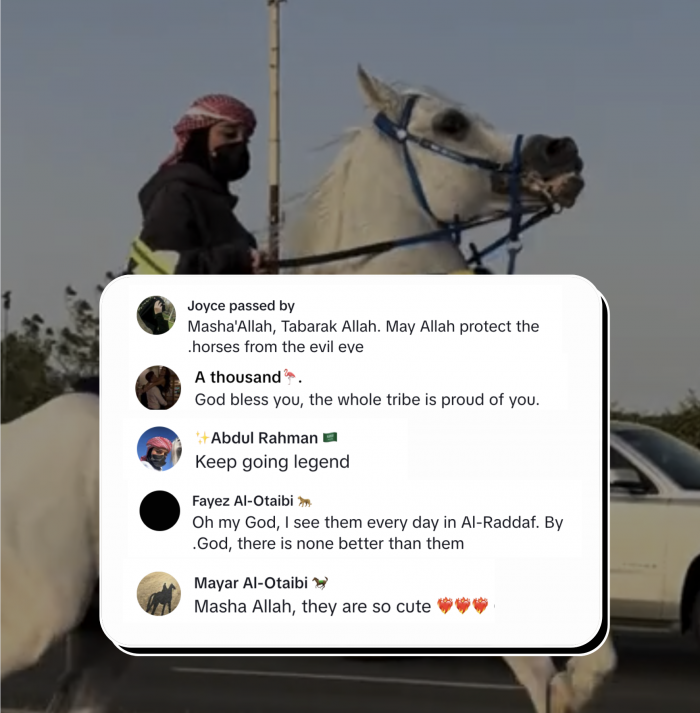Select the comment mentioning Al-Raddaf
700x713 pixels.
[378, 532]
